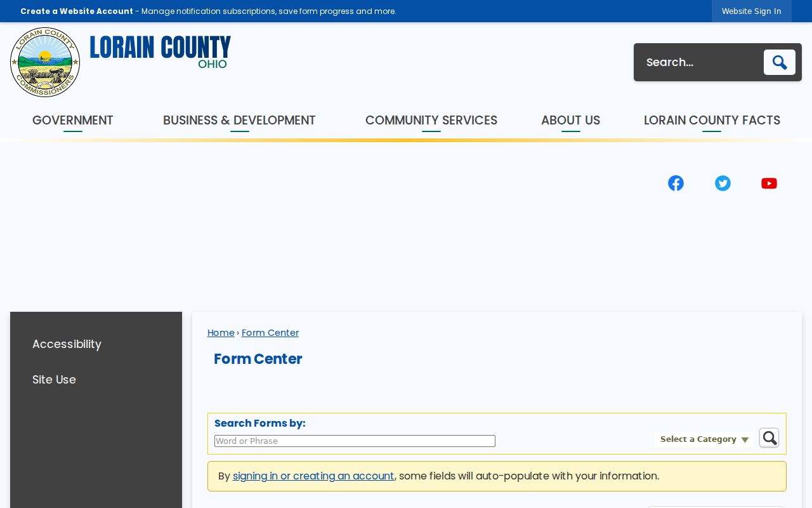Open the Accessibility sidebar link
This screenshot has width=812, height=508.
pos(67,344)
